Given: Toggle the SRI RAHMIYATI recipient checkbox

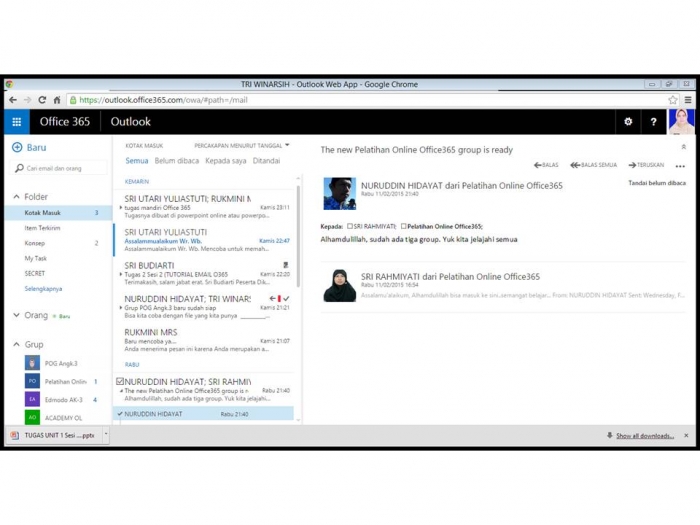Looking at the screenshot, I should [350, 226].
